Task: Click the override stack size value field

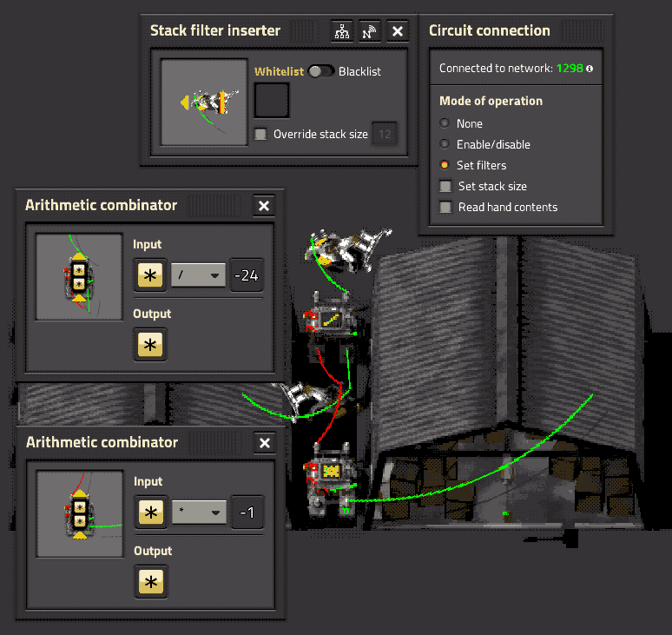Action: pyautogui.click(x=385, y=135)
